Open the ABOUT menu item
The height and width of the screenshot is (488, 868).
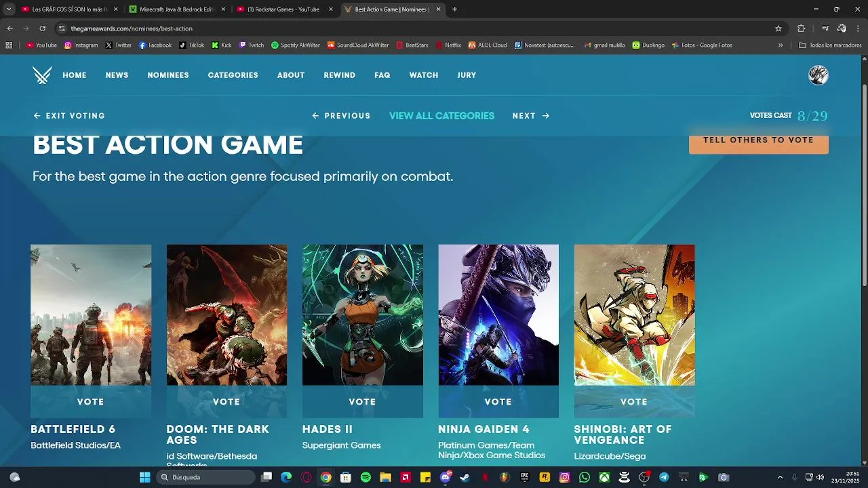(x=291, y=75)
